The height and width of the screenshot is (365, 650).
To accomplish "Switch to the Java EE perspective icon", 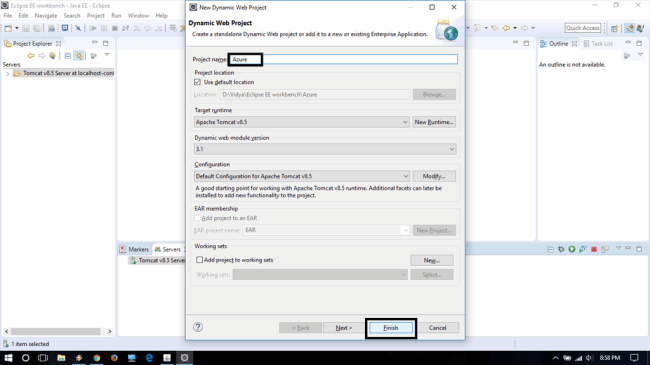I will [x=630, y=28].
